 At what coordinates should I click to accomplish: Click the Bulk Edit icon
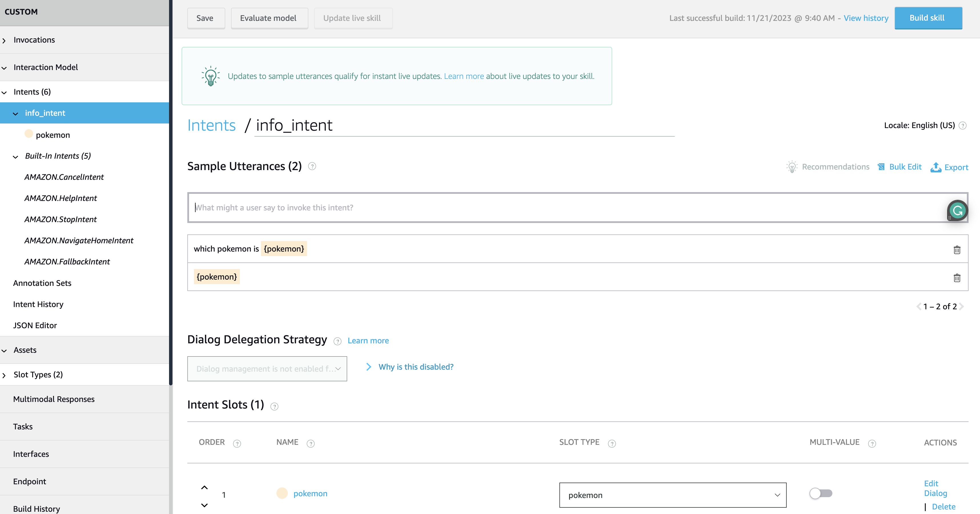[881, 167]
